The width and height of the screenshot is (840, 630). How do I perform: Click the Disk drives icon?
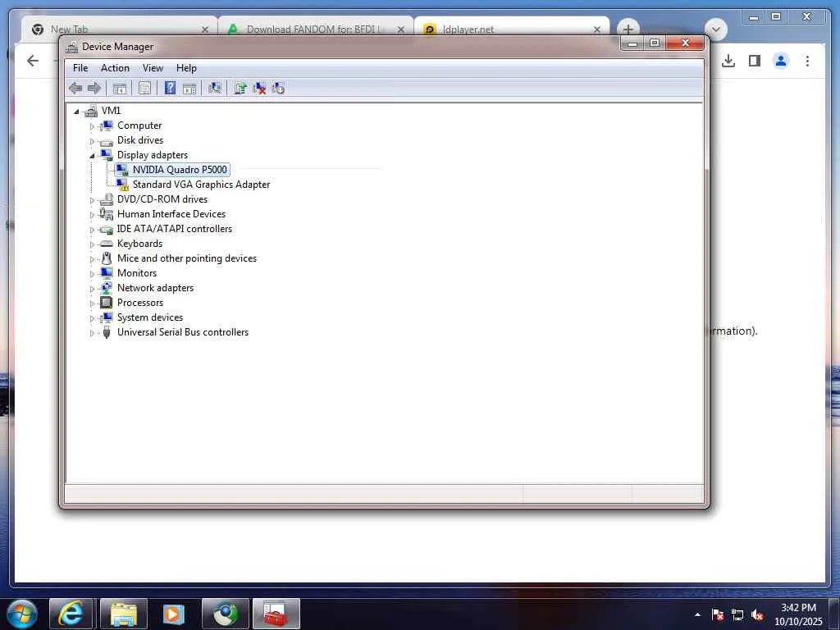(x=107, y=141)
